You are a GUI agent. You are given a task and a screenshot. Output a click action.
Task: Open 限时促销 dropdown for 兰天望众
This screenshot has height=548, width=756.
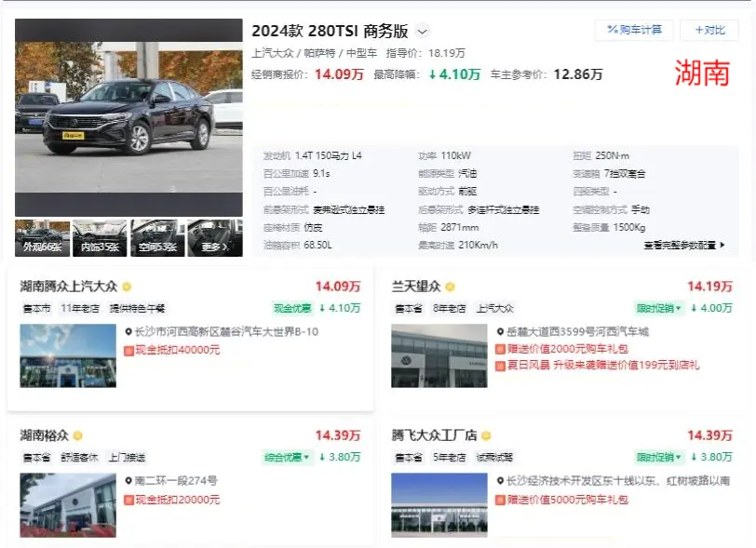[658, 308]
